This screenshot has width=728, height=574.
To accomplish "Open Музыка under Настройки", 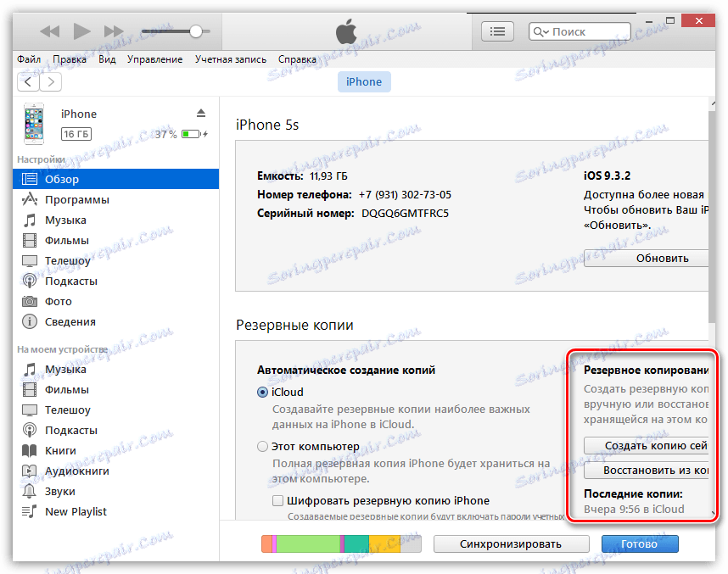I will pos(115,220).
